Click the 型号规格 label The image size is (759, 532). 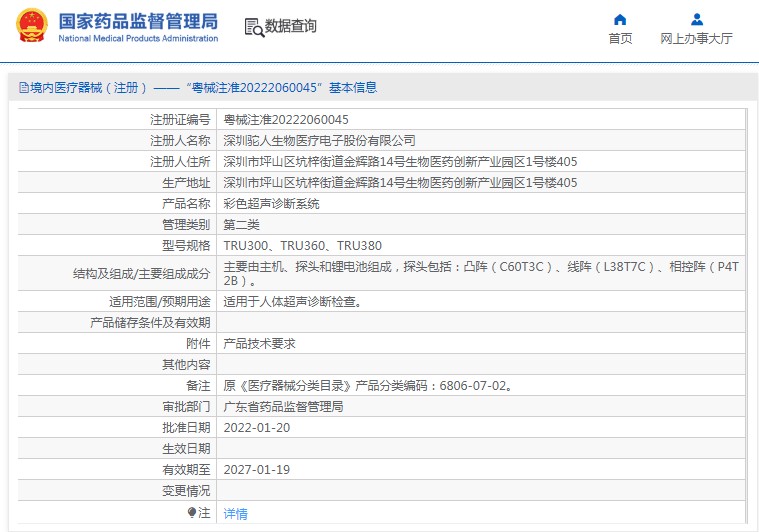tap(186, 246)
